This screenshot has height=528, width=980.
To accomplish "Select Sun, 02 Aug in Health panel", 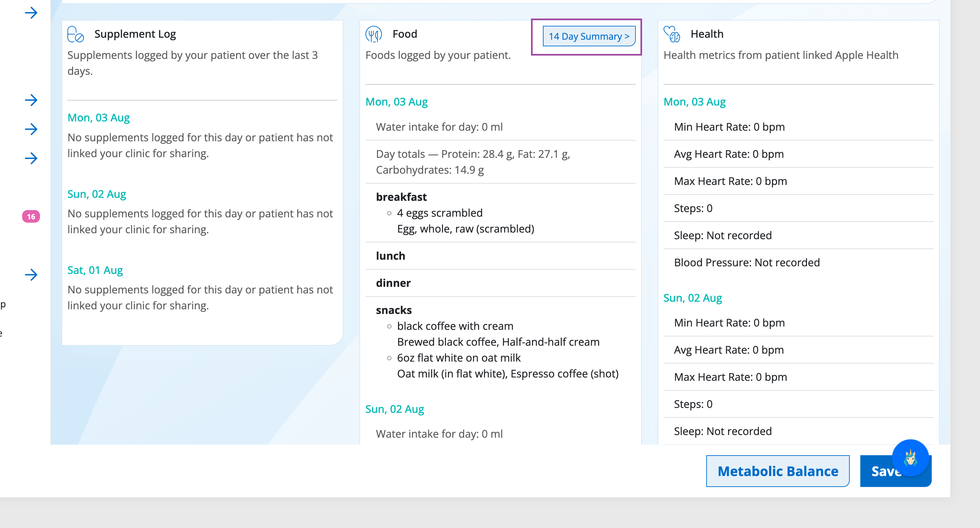I will point(692,298).
